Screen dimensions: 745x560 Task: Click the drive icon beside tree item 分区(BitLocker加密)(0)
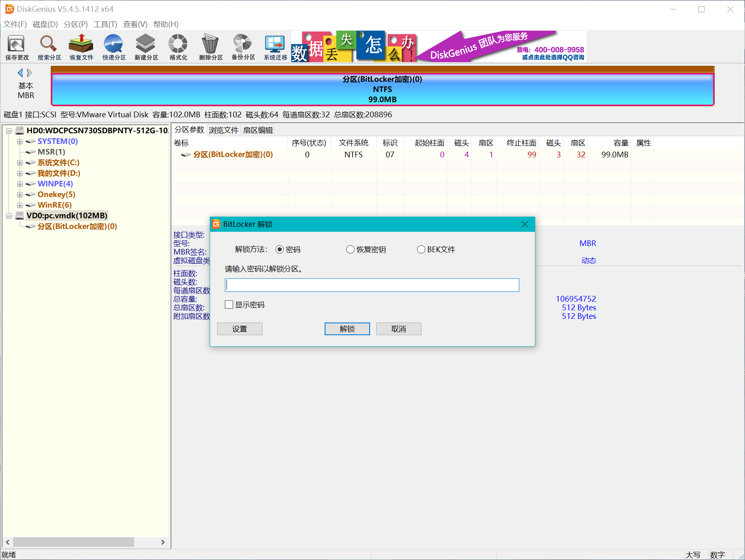point(30,226)
